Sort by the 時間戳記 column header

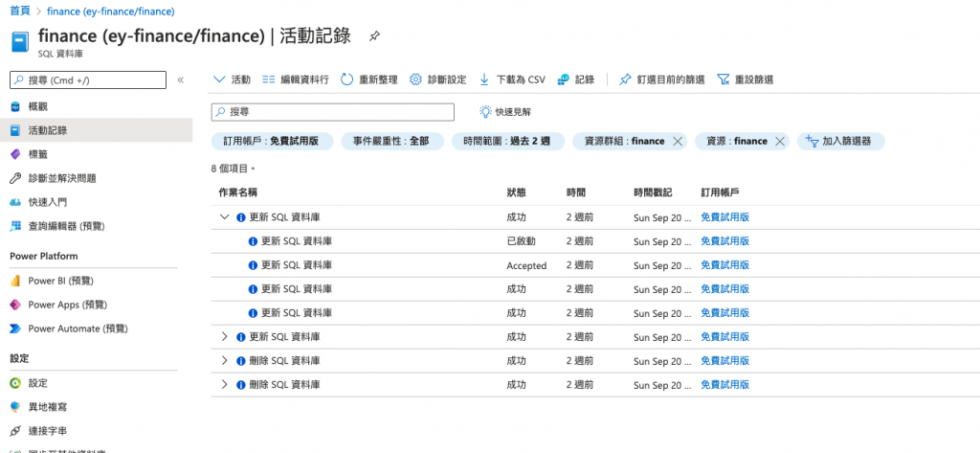(653, 193)
